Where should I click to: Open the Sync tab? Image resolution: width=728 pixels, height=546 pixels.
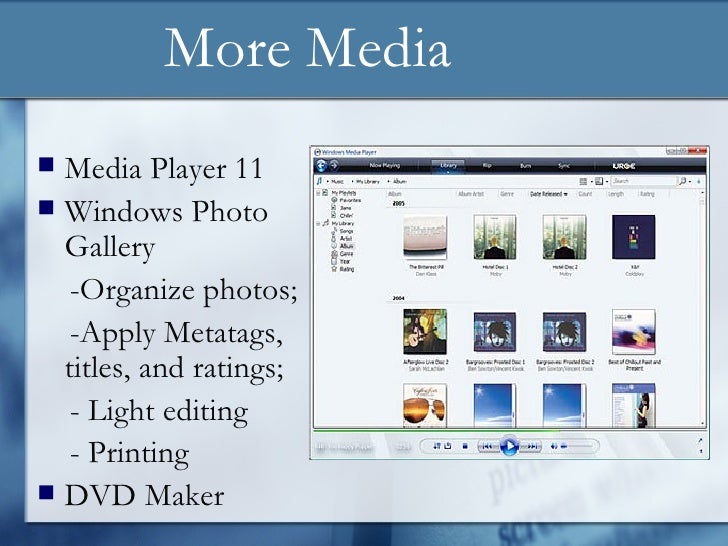click(x=564, y=166)
